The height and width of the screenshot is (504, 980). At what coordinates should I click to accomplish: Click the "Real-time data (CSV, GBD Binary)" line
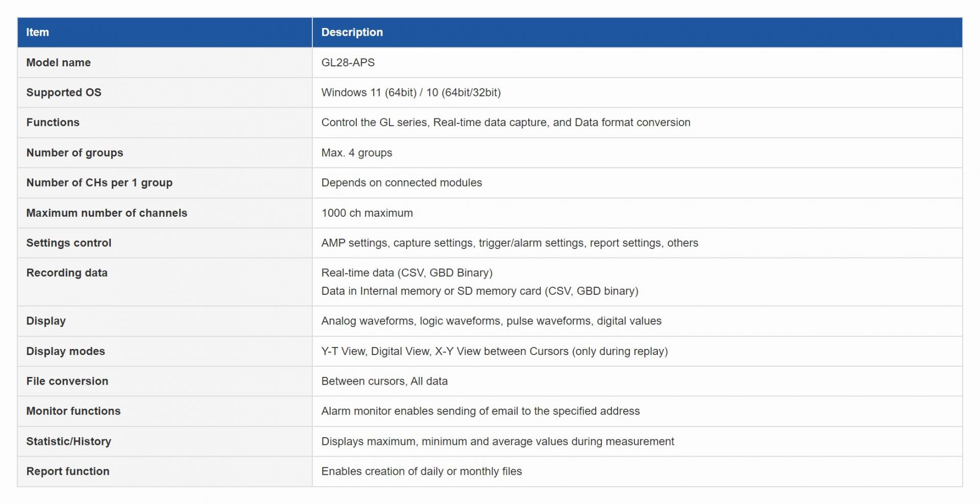(x=406, y=273)
